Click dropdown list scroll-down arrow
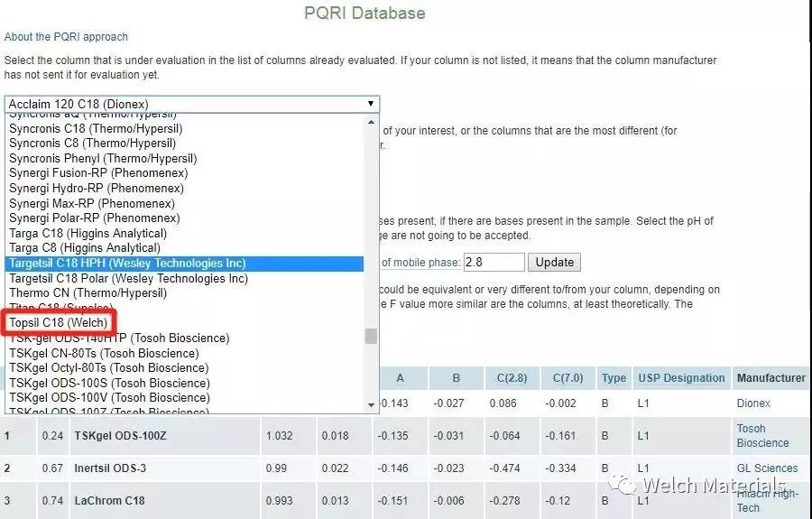Image resolution: width=812 pixels, height=519 pixels. pos(371,404)
